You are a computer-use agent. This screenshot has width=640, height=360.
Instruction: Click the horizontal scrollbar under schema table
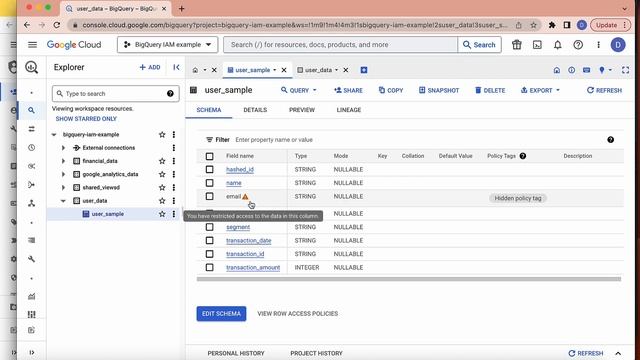409,279
